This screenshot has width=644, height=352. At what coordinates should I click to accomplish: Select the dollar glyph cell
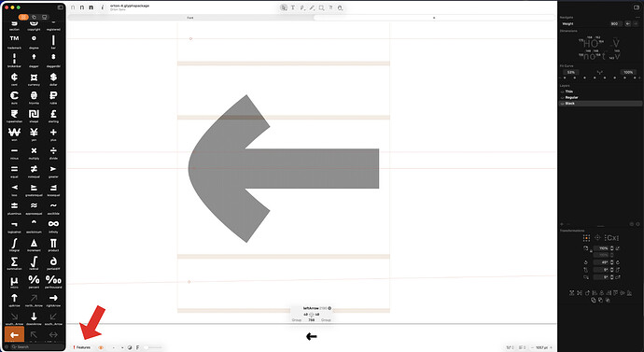[53, 78]
